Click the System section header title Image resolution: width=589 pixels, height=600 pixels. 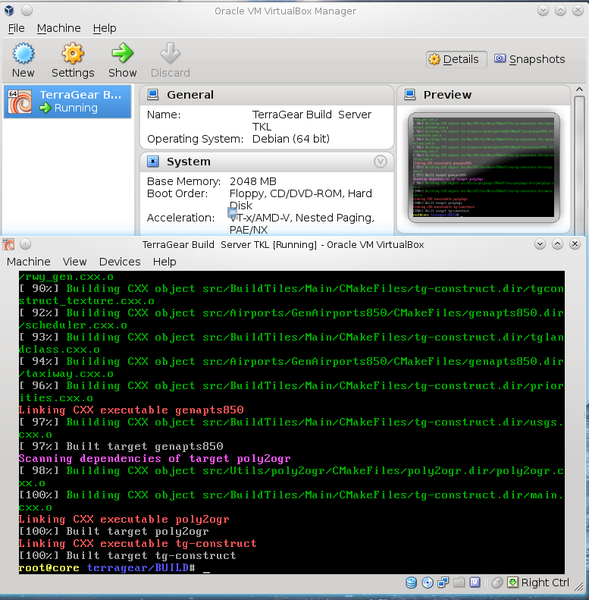coord(188,161)
